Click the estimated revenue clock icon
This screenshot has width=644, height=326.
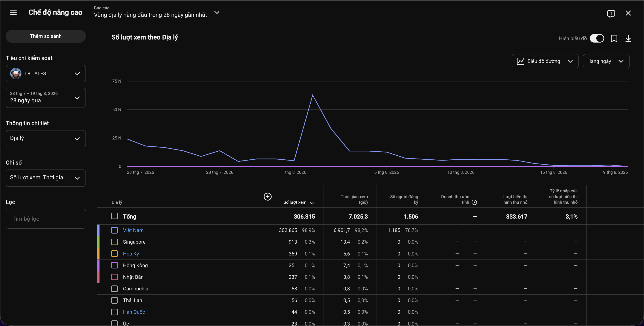(x=474, y=202)
